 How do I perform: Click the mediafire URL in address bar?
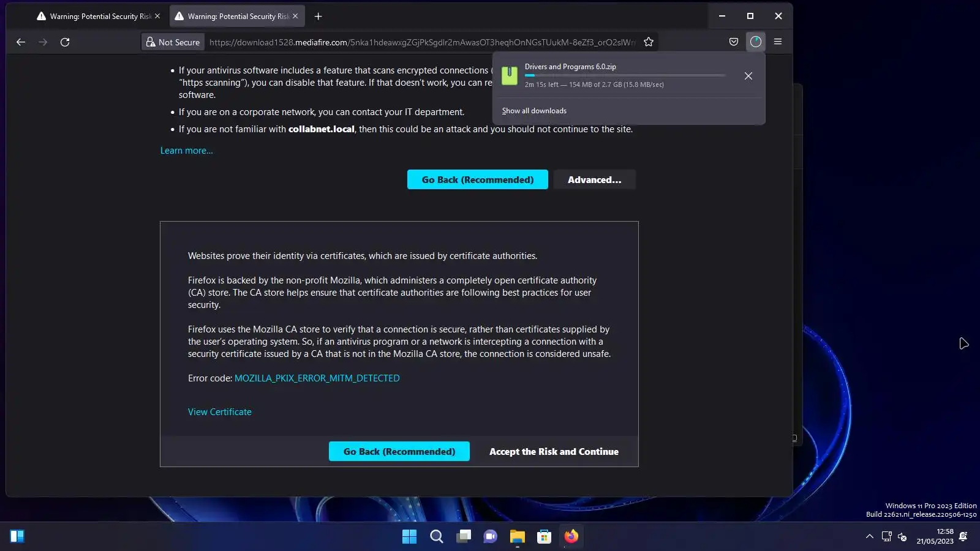click(x=423, y=42)
